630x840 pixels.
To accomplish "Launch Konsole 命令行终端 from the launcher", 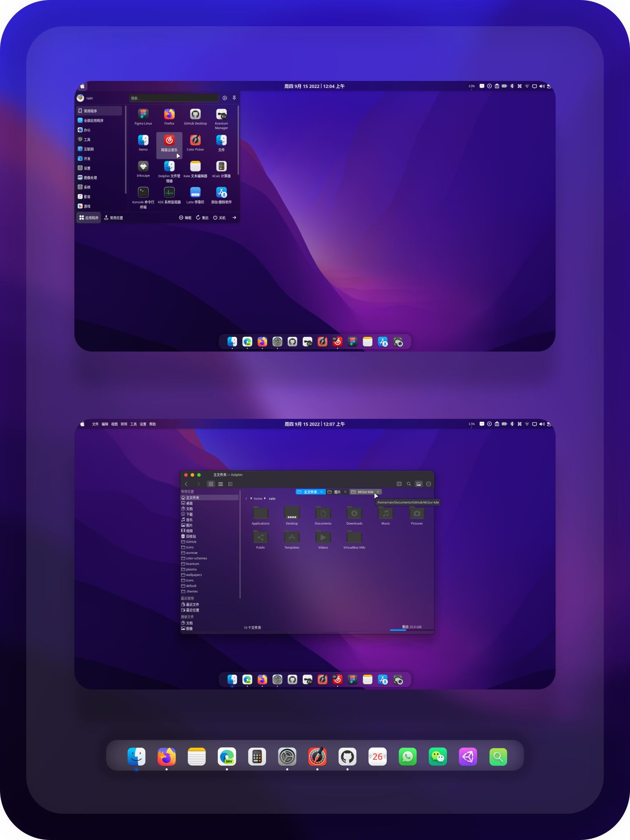I will pyautogui.click(x=143, y=197).
